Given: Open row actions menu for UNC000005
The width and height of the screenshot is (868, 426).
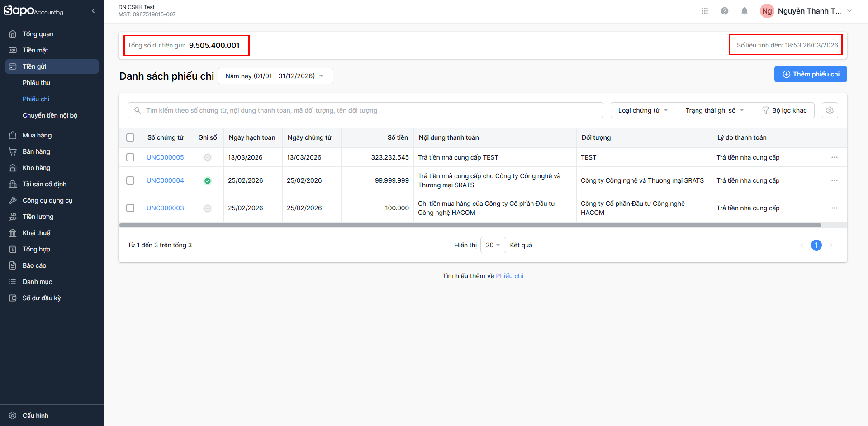Looking at the screenshot, I should coord(834,157).
